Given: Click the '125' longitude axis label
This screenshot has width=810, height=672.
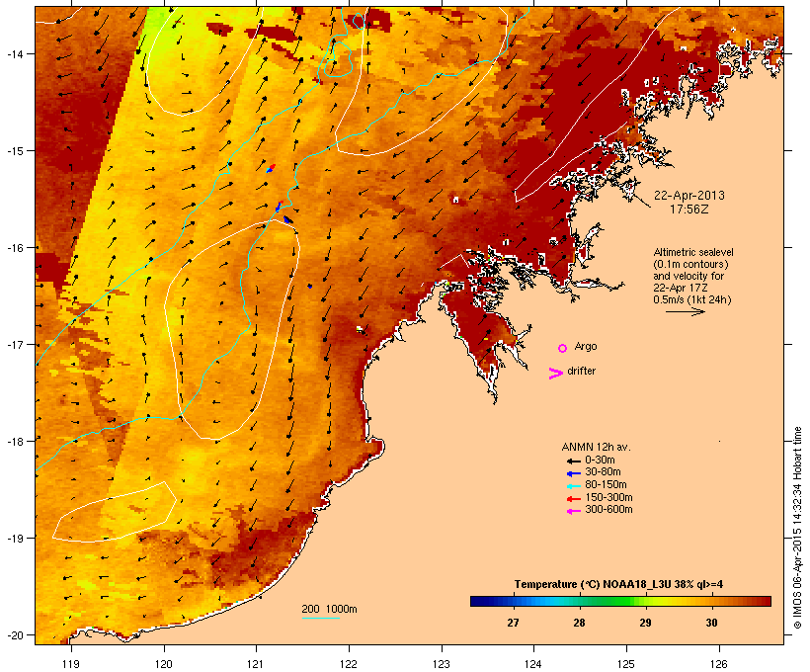Looking at the screenshot, I should 626,664.
